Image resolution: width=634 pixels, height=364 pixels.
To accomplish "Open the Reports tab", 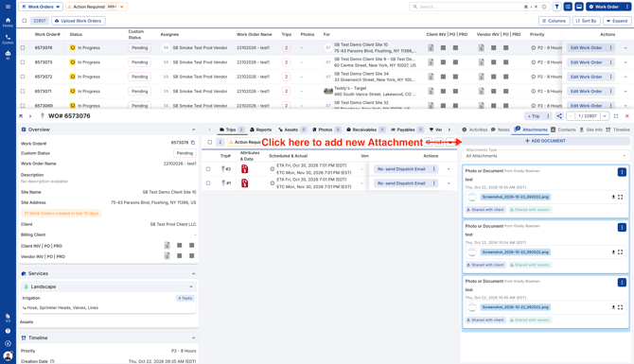I will [261, 130].
